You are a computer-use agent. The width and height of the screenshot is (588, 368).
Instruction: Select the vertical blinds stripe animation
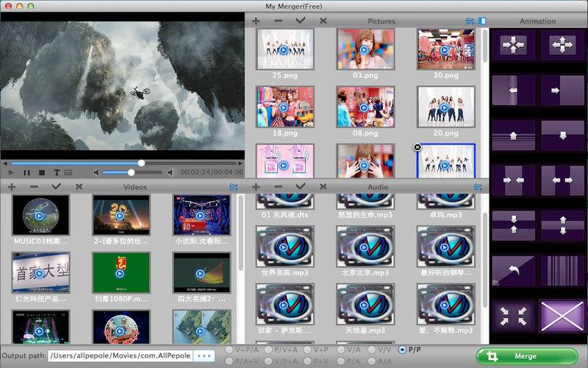[562, 271]
